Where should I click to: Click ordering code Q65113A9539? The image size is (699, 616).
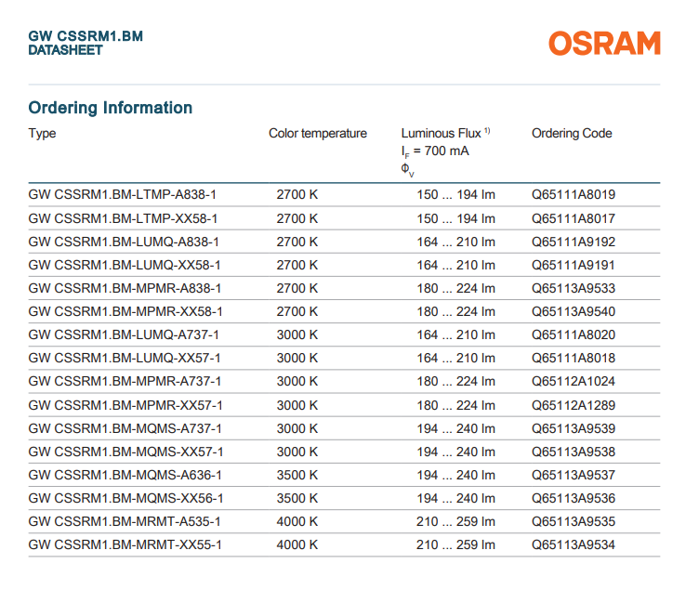[x=574, y=428]
